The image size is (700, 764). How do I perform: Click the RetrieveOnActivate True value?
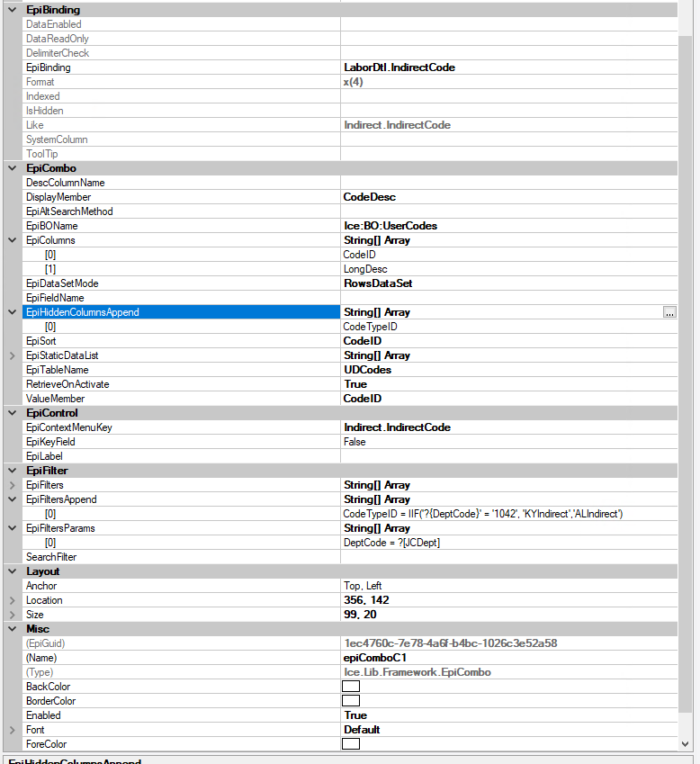[355, 384]
